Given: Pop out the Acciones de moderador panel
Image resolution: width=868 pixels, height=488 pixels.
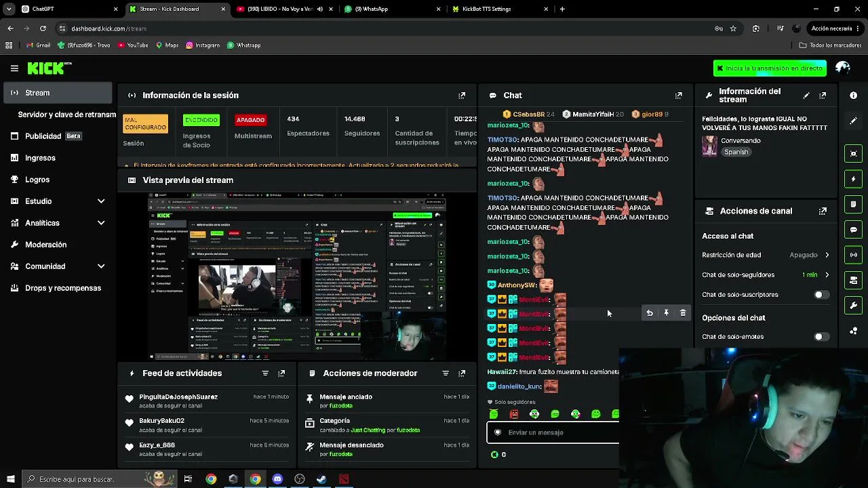Looking at the screenshot, I should [x=462, y=373].
